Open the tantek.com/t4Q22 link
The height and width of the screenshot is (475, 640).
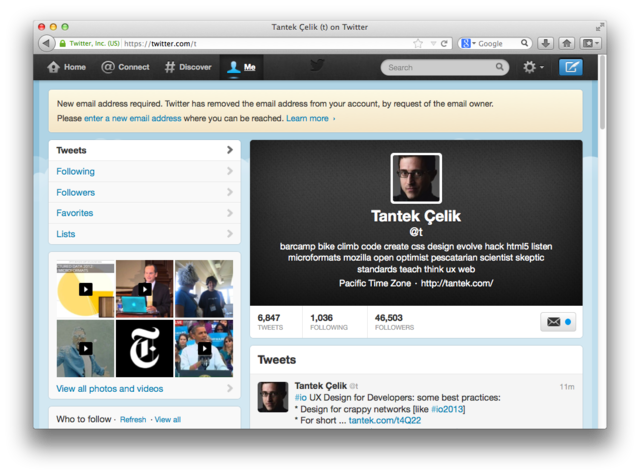[x=384, y=420]
